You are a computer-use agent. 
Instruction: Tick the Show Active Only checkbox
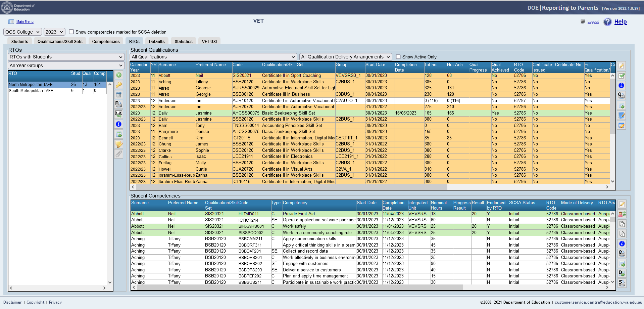398,57
